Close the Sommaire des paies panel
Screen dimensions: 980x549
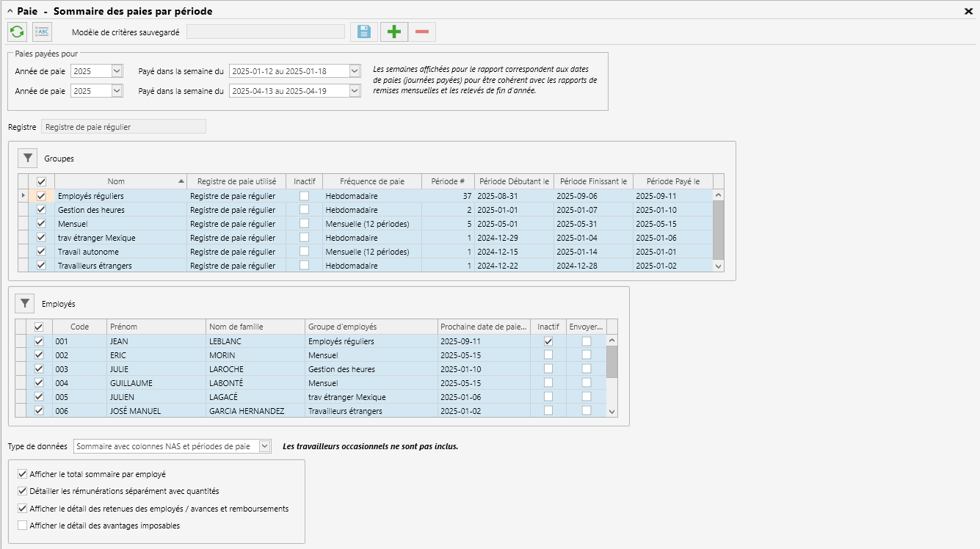point(968,11)
